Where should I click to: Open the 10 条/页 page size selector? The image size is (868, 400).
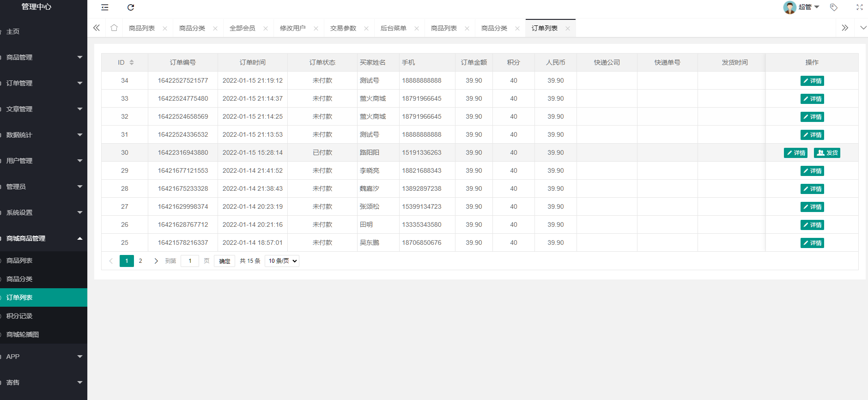click(282, 261)
